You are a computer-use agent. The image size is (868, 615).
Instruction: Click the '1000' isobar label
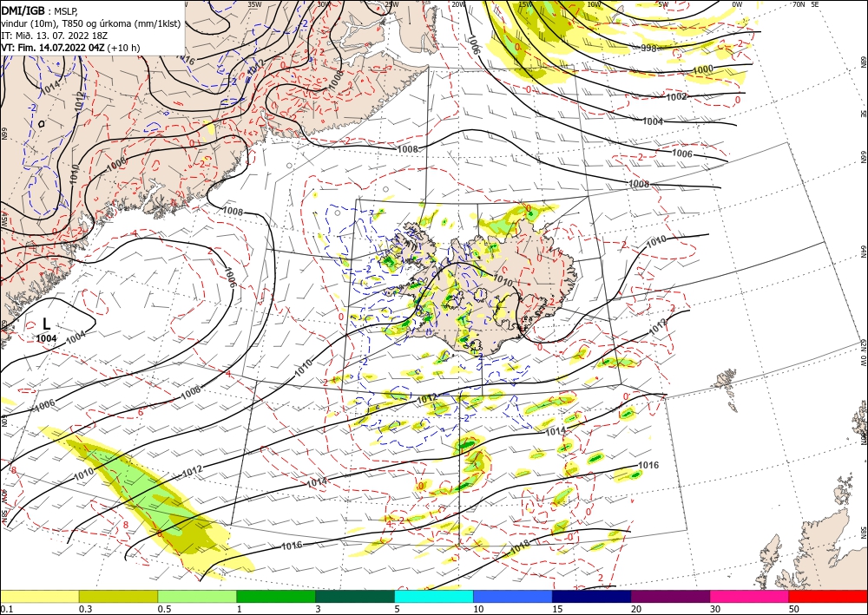tap(703, 69)
